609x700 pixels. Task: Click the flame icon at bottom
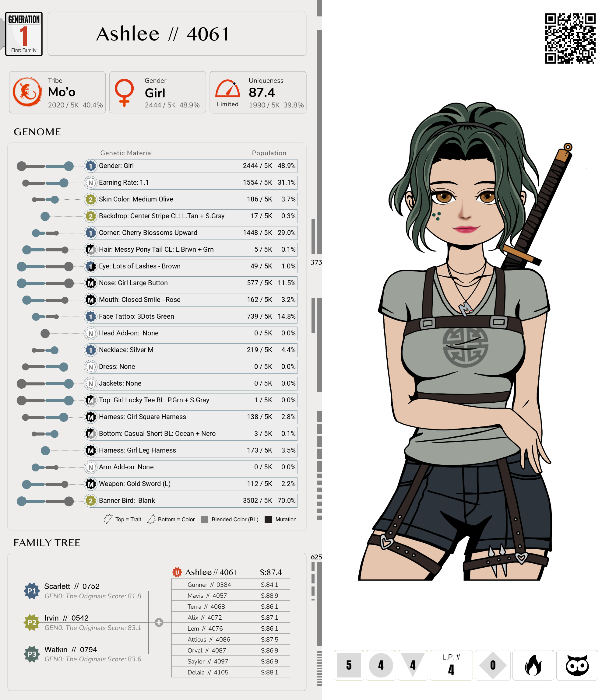click(533, 665)
